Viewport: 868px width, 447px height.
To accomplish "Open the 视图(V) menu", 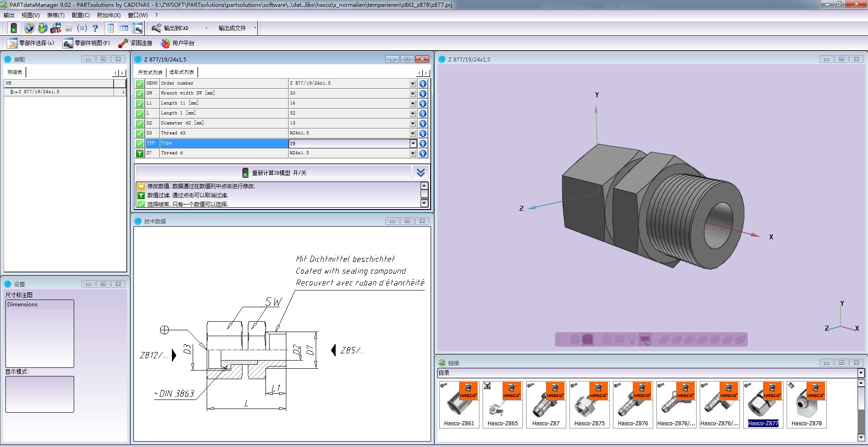I will click(x=30, y=15).
